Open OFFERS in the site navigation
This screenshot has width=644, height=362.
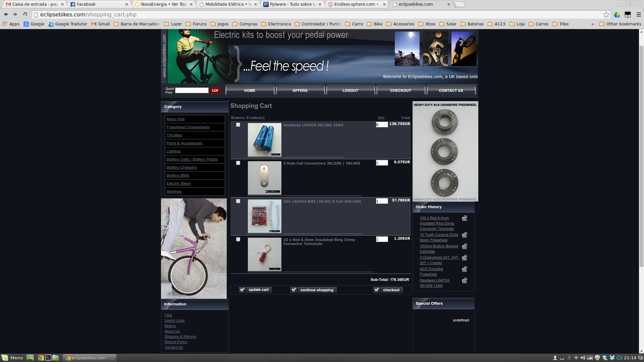(300, 90)
